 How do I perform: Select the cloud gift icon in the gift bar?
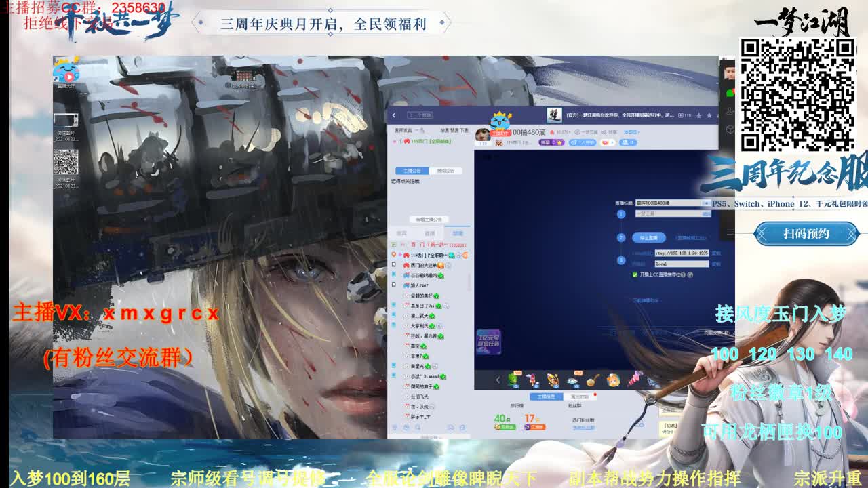572,380
